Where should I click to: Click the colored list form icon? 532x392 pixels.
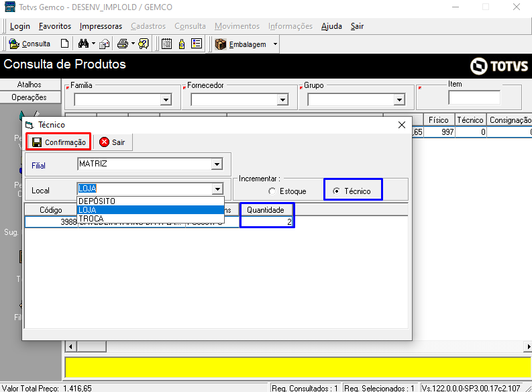point(197,44)
